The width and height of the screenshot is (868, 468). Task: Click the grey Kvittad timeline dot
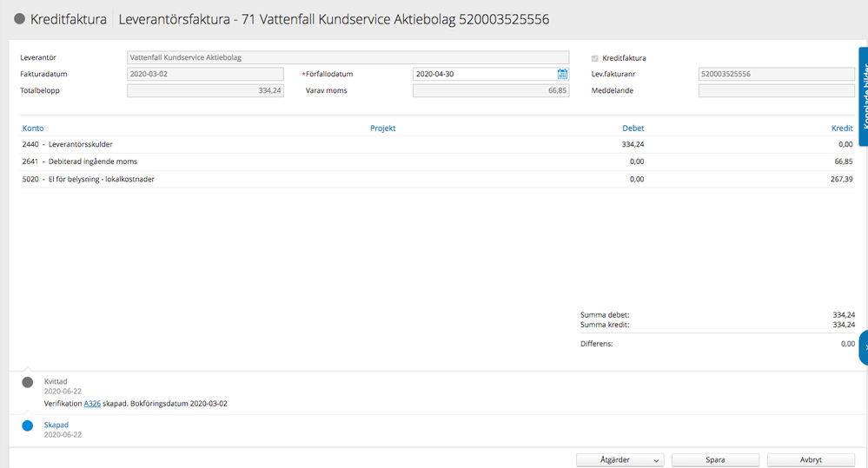[27, 382]
